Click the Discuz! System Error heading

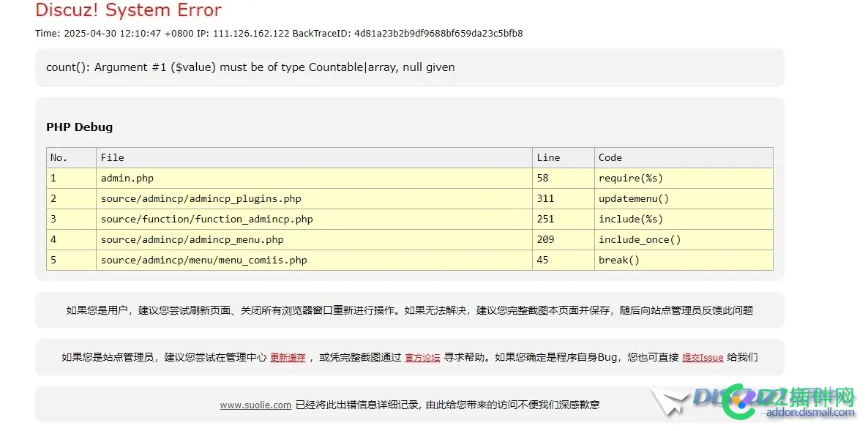[128, 10]
